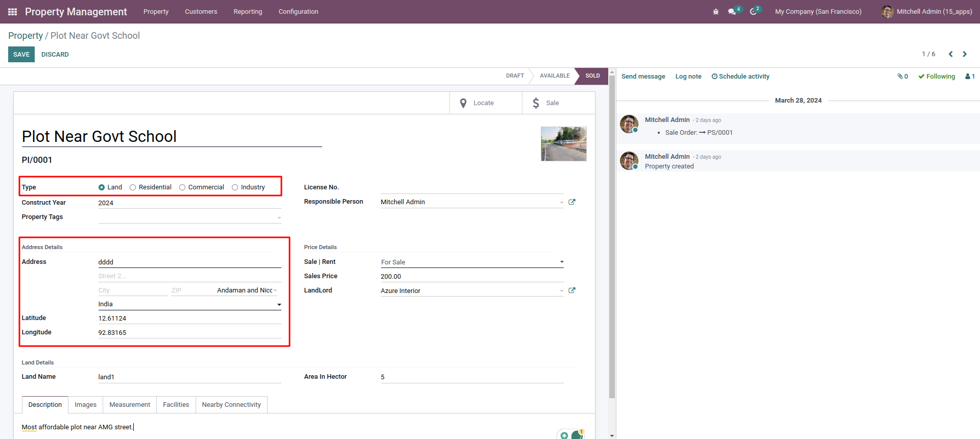The image size is (980, 439).
Task: Click the DISCARD button
Action: [x=55, y=55]
